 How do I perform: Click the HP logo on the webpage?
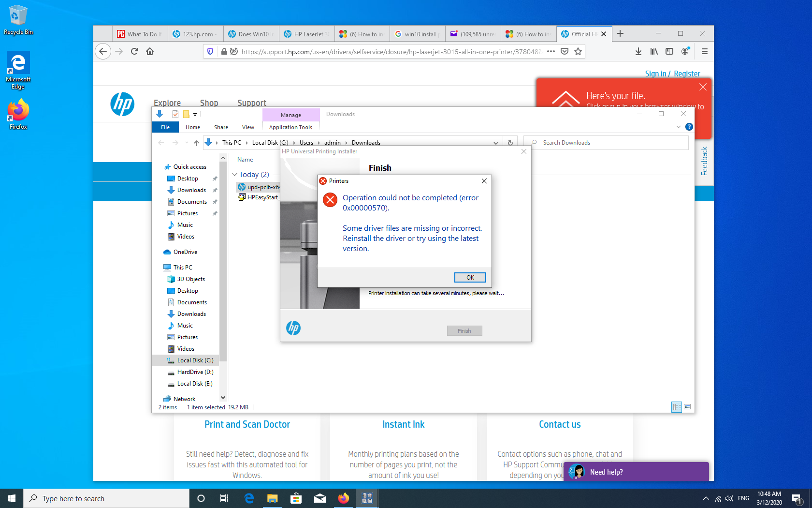(x=122, y=104)
